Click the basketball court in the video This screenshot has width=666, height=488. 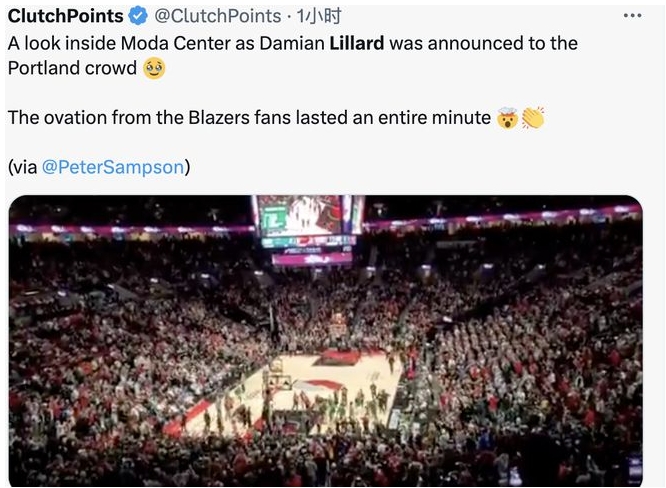(x=305, y=390)
